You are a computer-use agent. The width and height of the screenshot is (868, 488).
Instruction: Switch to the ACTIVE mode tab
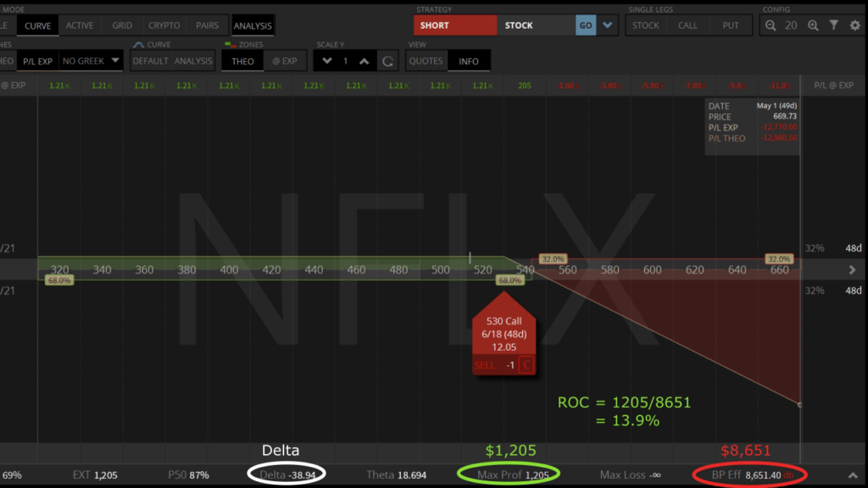pos(80,25)
